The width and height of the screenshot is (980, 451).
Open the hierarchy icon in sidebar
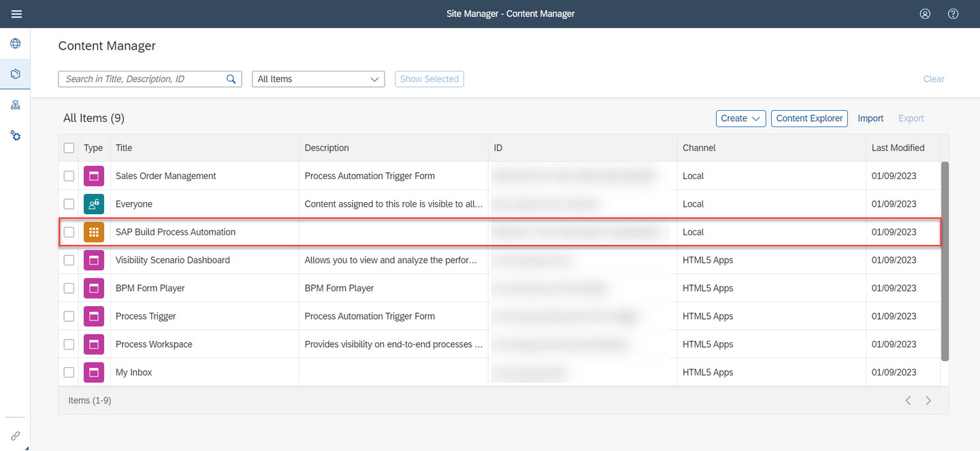pos(15,105)
